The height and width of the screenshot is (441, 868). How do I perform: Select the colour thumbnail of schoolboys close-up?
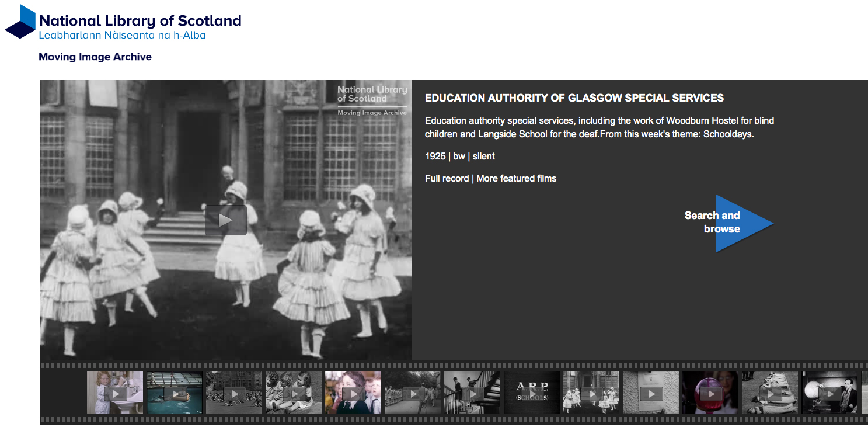pyautogui.click(x=353, y=393)
